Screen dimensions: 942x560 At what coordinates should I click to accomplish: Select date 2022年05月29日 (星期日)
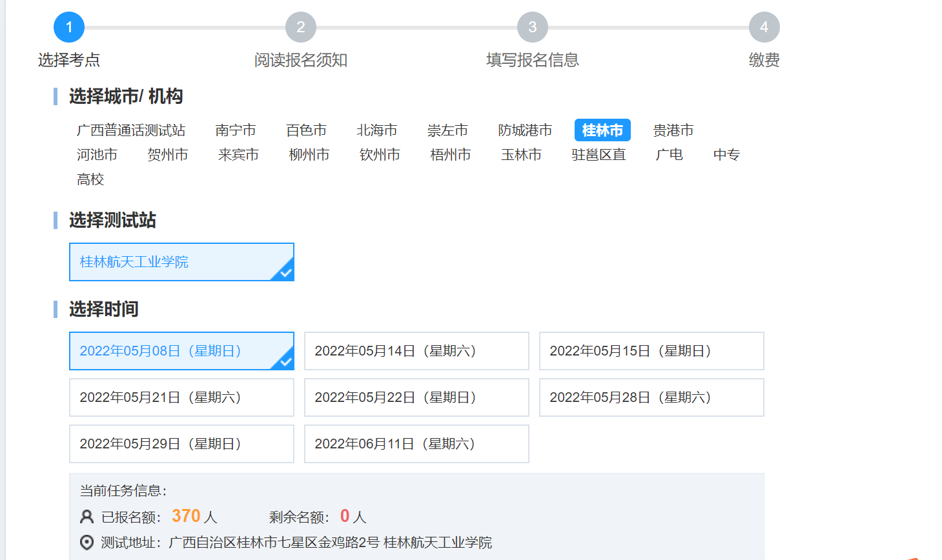coord(181,444)
